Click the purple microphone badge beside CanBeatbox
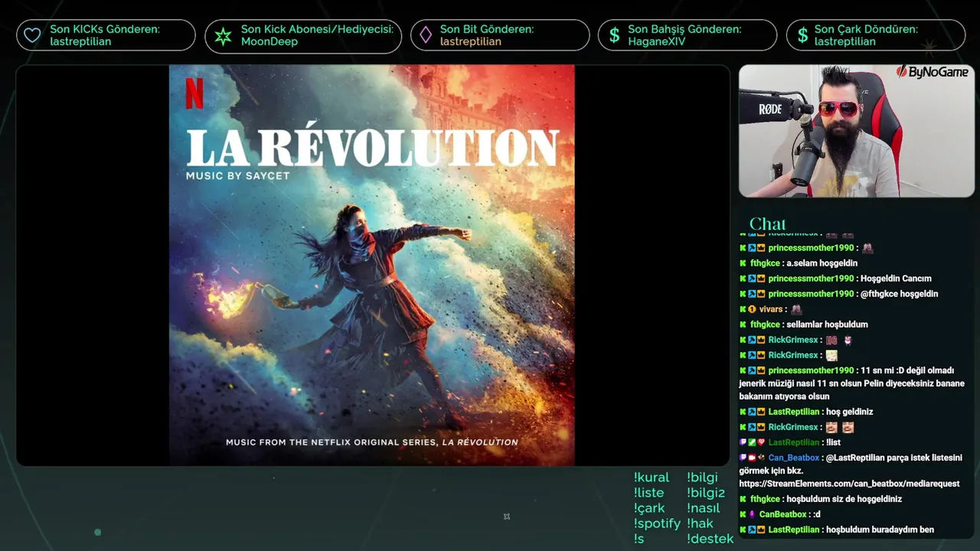The height and width of the screenshot is (551, 980). pyautogui.click(x=752, y=514)
